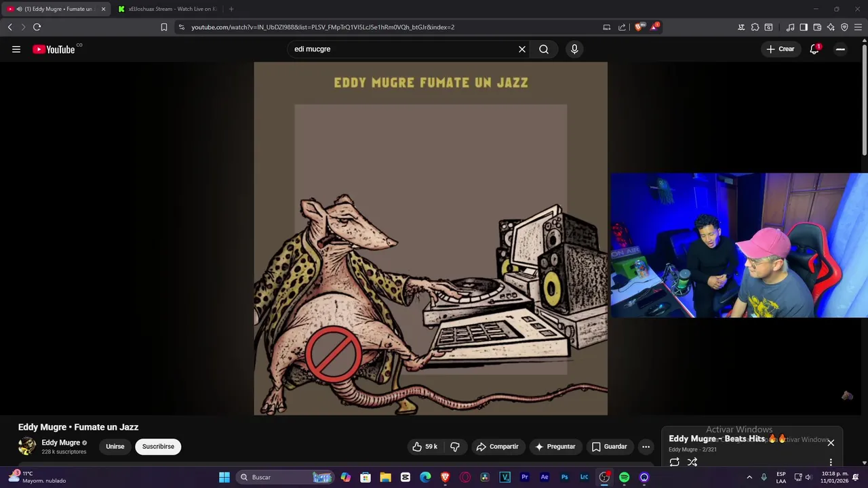Dislike the video
Screen dimensions: 868x488
coord(455,447)
